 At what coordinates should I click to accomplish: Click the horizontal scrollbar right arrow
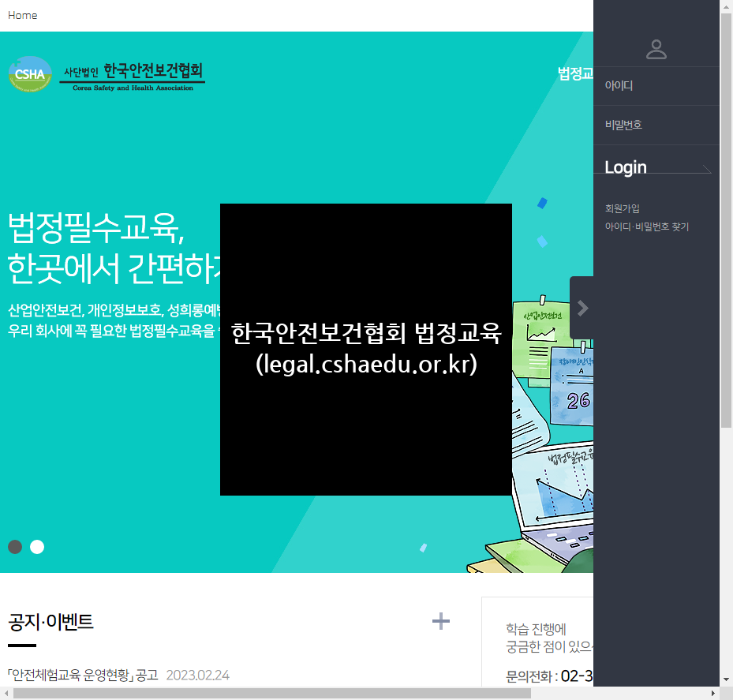[713, 694]
